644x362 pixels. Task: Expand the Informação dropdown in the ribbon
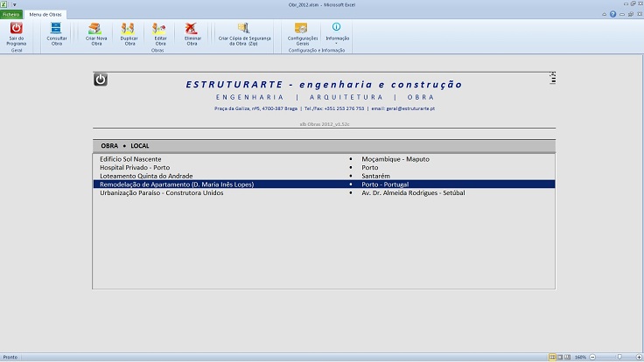(337, 33)
